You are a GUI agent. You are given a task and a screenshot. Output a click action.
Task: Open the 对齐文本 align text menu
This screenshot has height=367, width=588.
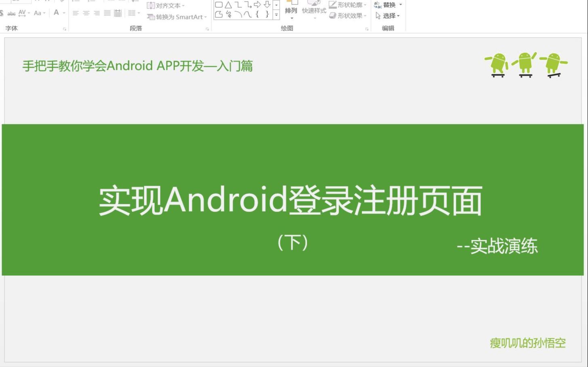click(166, 6)
